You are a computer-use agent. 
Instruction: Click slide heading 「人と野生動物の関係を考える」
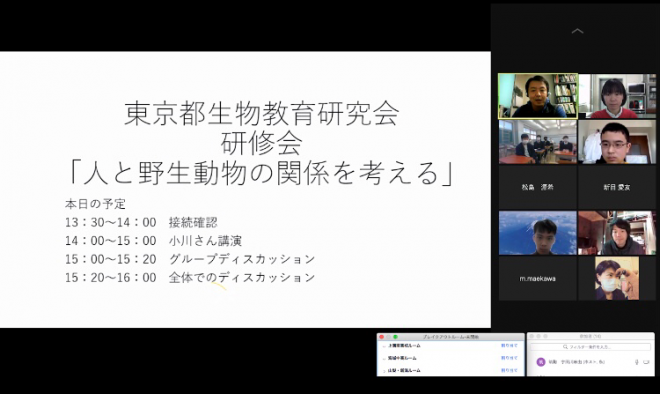[261, 173]
